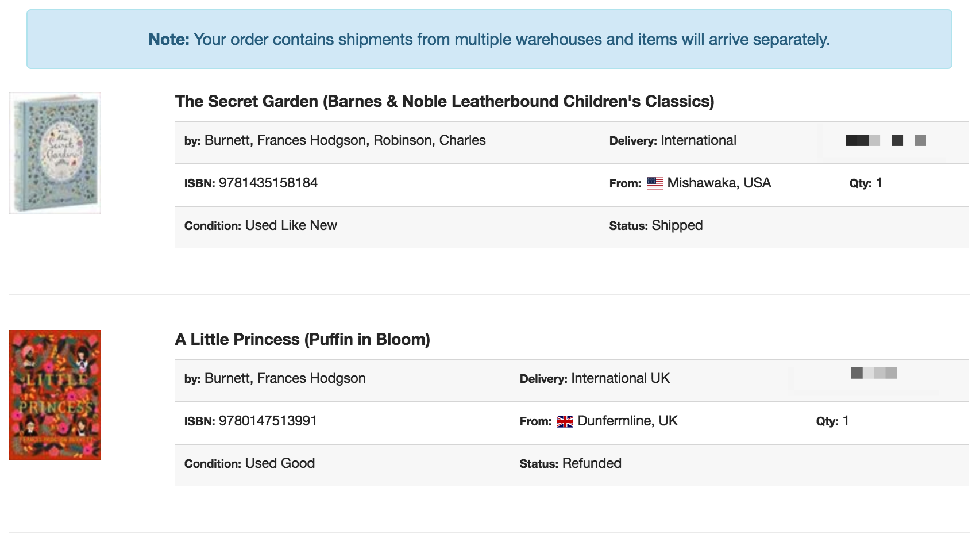Open The Secret Garden cover thumbnail
Screen dimensions: 980x553
pyautogui.click(x=55, y=153)
